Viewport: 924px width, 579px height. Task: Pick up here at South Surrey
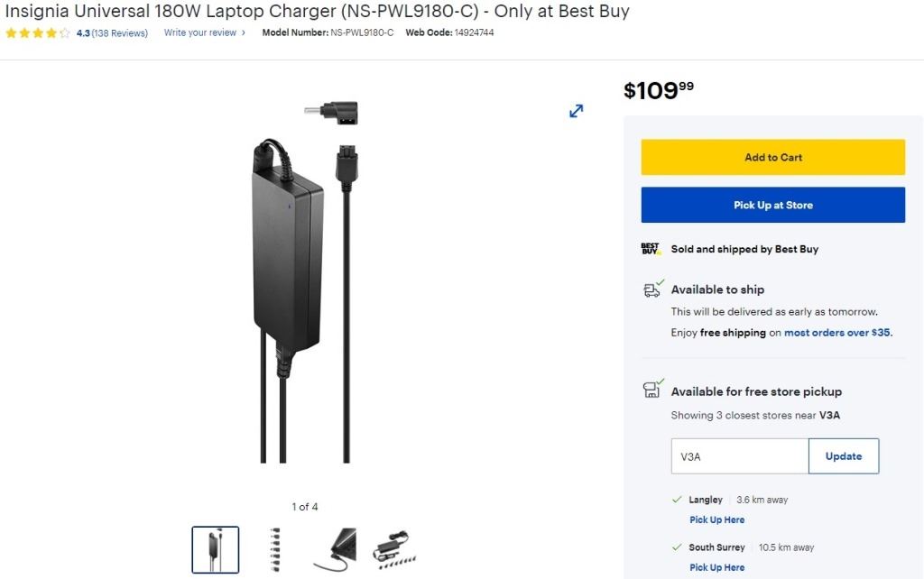716,567
